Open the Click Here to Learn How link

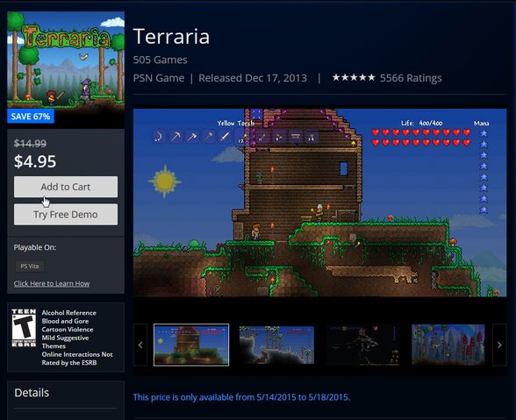click(52, 283)
